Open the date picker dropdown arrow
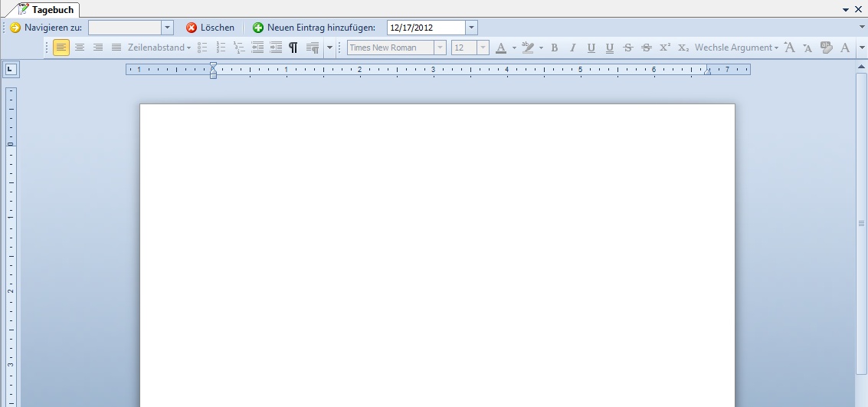868x407 pixels. point(471,28)
